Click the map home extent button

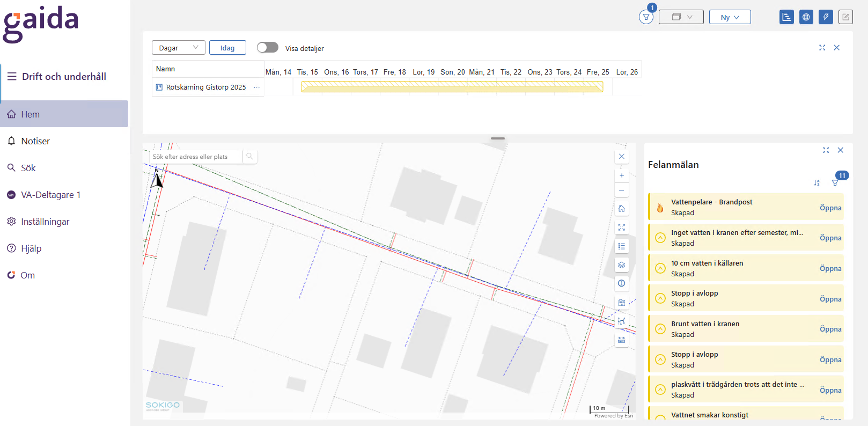point(621,209)
